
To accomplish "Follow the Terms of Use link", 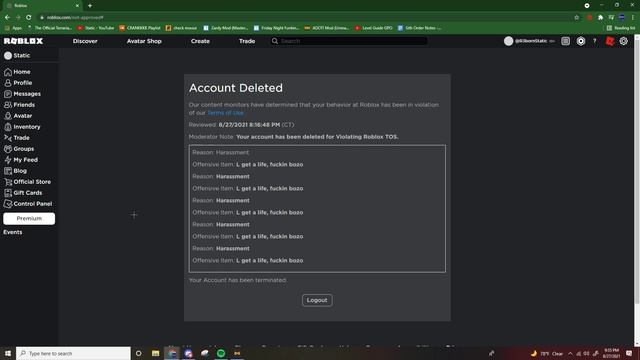I will point(226,113).
